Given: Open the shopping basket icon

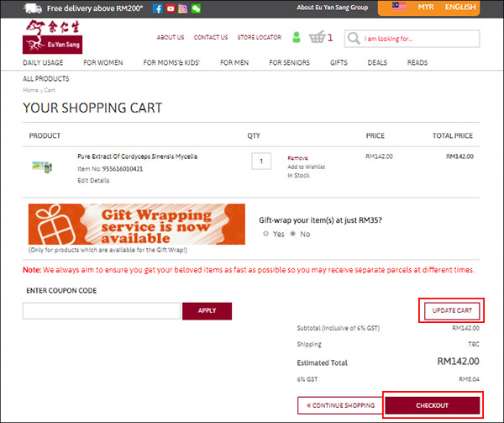Looking at the screenshot, I should click(x=317, y=37).
